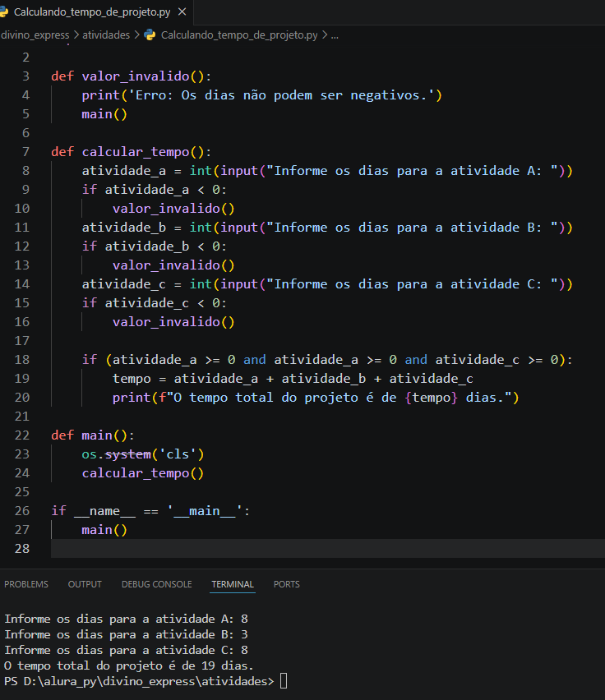This screenshot has width=605, height=700.
Task: Open divino_express breadcrumb folder
Action: 35,35
